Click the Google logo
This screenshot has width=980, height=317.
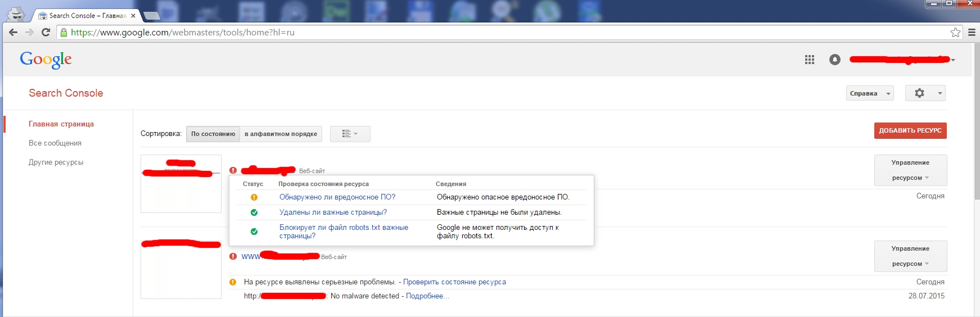[x=46, y=60]
